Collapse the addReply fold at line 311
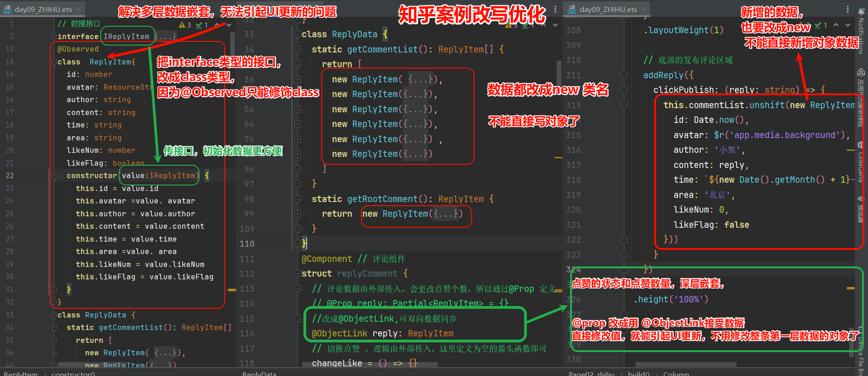Image resolution: width=868 pixels, height=376 pixels. click(x=624, y=75)
